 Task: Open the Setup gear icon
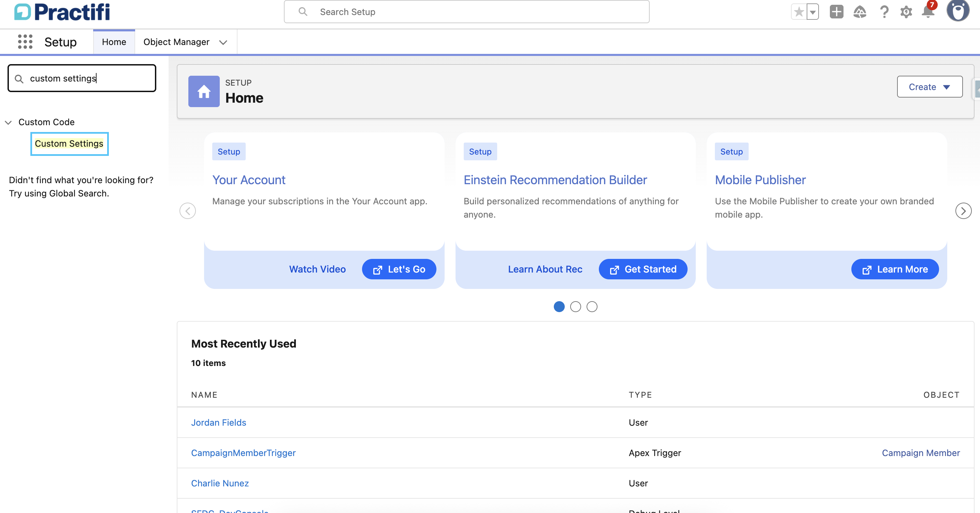click(907, 12)
